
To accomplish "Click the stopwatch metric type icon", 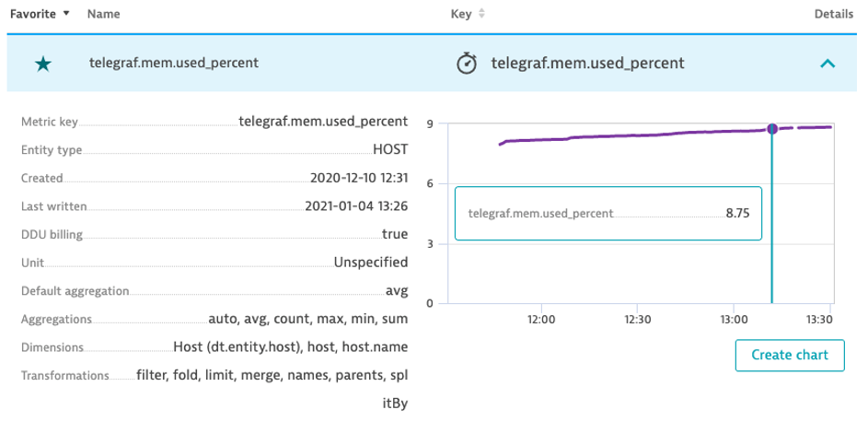I will click(x=467, y=64).
